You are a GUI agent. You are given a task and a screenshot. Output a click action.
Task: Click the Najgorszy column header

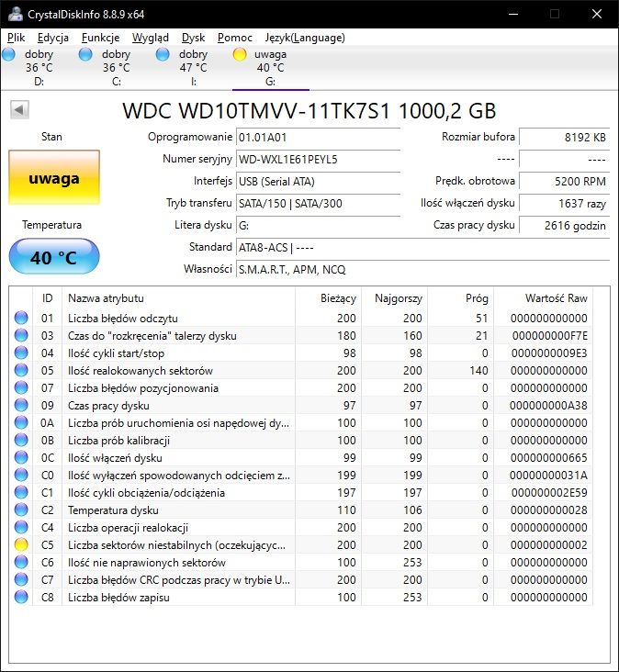pyautogui.click(x=394, y=298)
